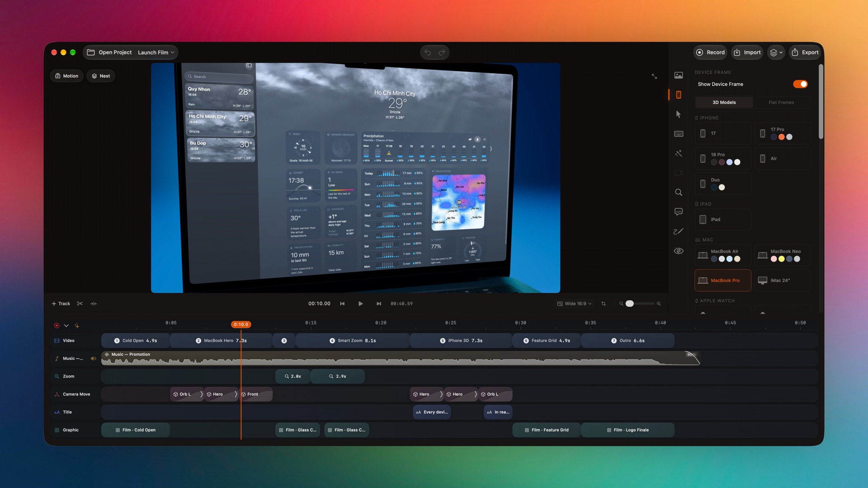This screenshot has width=868, height=488.
Task: Open the captions speech bubble sidebar icon
Action: pyautogui.click(x=679, y=212)
